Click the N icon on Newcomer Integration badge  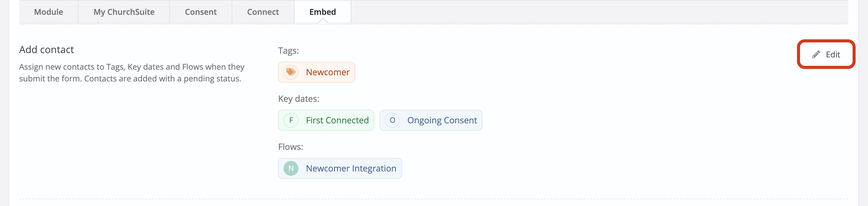pyautogui.click(x=291, y=168)
